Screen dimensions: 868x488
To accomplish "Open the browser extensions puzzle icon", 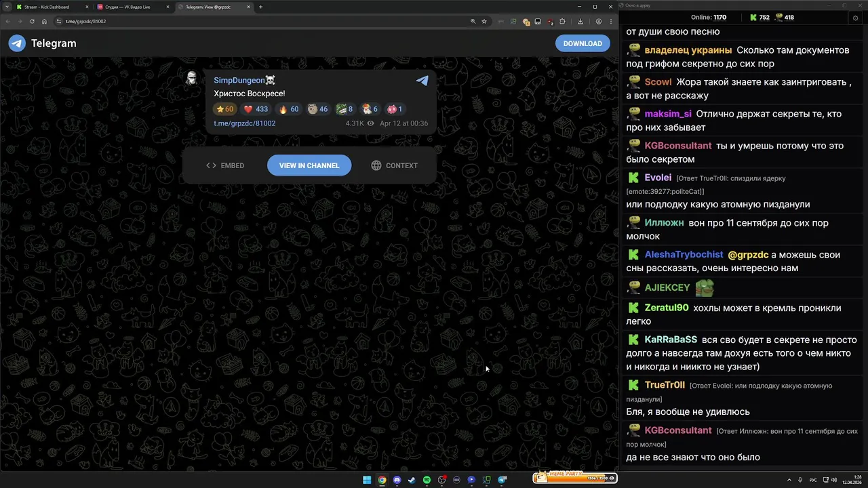I will (562, 21).
